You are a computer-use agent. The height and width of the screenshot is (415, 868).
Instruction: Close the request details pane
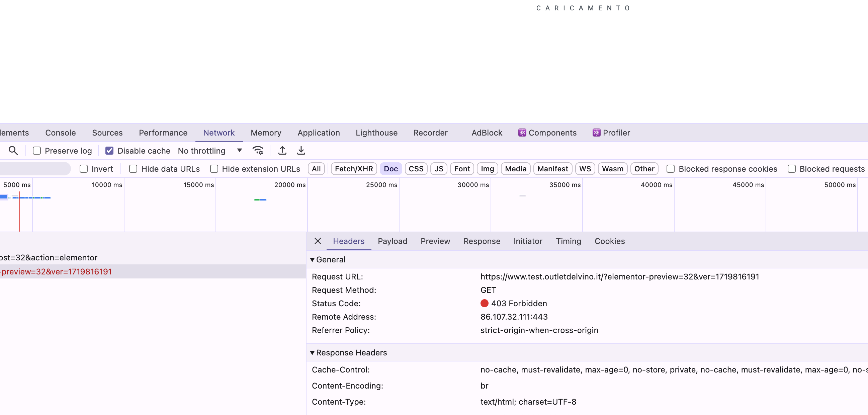[x=318, y=241]
